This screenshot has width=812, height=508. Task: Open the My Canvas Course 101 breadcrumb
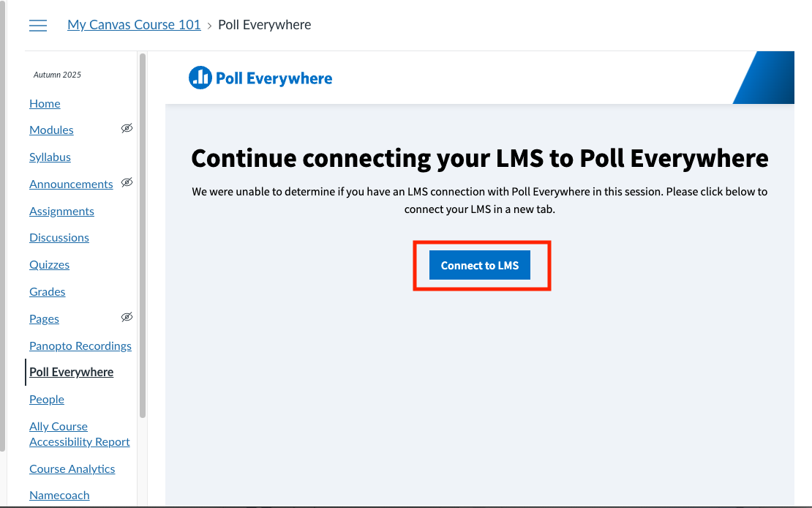click(x=134, y=24)
